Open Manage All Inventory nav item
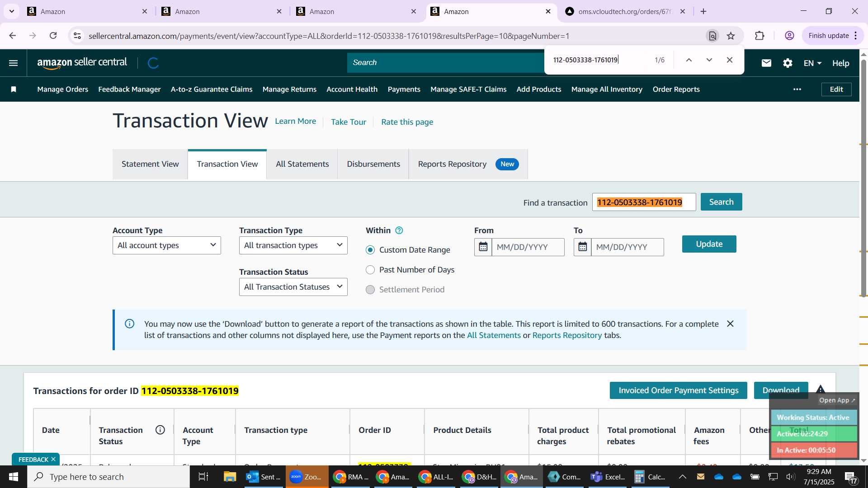The image size is (868, 488). 607,89
